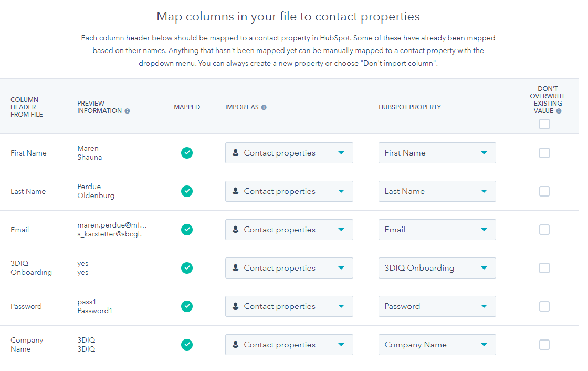Click green mapped checkmark for 3DIQ Onboarding
Image resolution: width=588 pixels, height=371 pixels.
(187, 268)
